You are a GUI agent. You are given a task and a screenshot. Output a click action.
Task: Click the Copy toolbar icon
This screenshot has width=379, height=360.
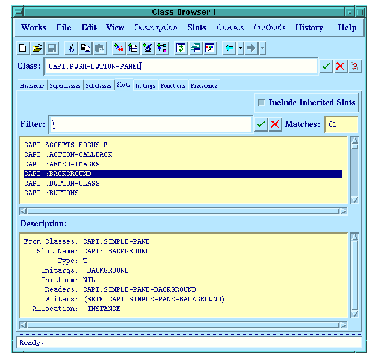click(85, 48)
